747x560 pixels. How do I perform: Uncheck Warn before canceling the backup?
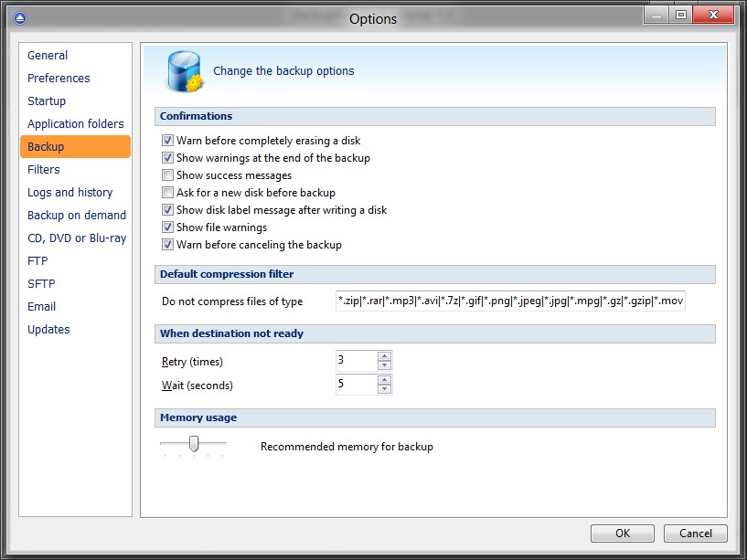pyautogui.click(x=167, y=245)
